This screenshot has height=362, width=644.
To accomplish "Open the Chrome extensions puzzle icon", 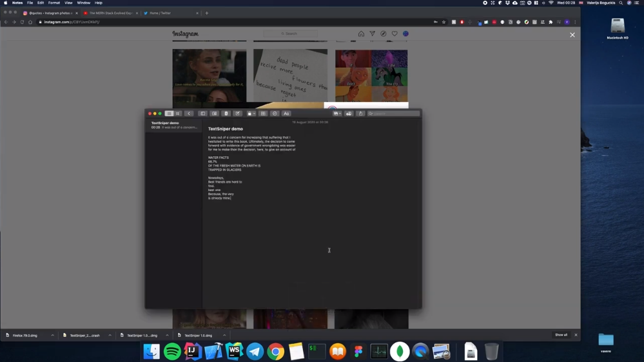I will tap(551, 22).
